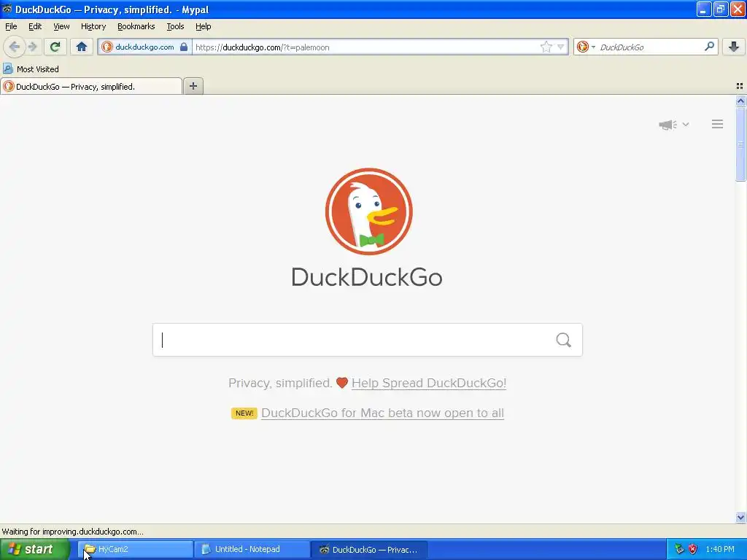Click the scrollbar down arrow
747x560 pixels.
[x=740, y=517]
